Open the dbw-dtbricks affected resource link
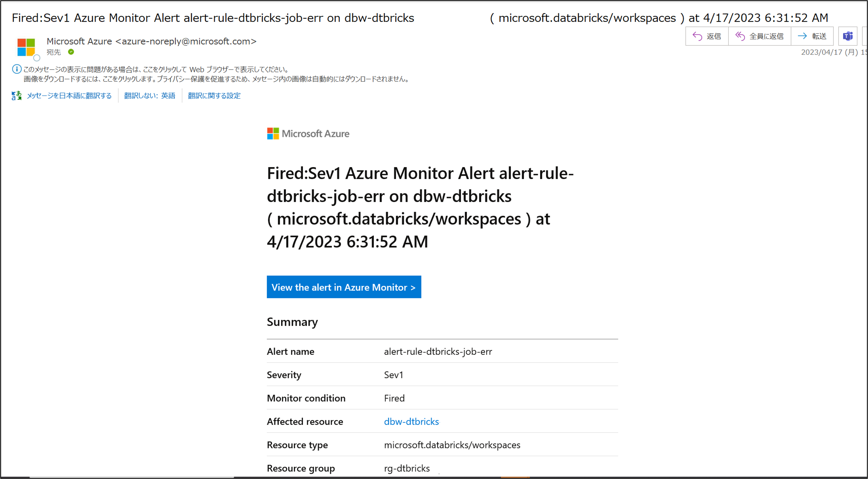The image size is (868, 479). click(x=411, y=421)
